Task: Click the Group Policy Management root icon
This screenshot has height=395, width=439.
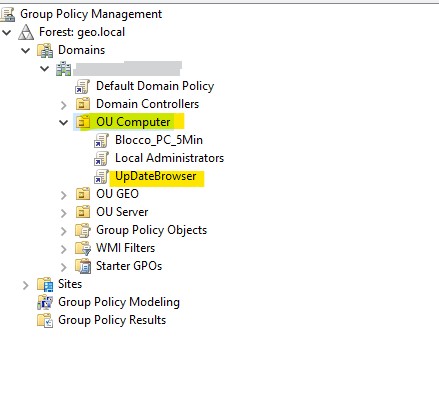Action: point(7,14)
